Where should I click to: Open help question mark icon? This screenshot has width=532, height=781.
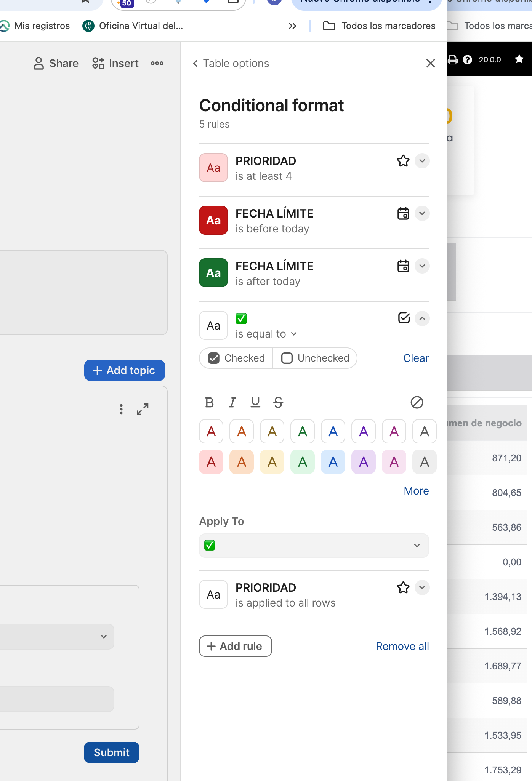(467, 59)
